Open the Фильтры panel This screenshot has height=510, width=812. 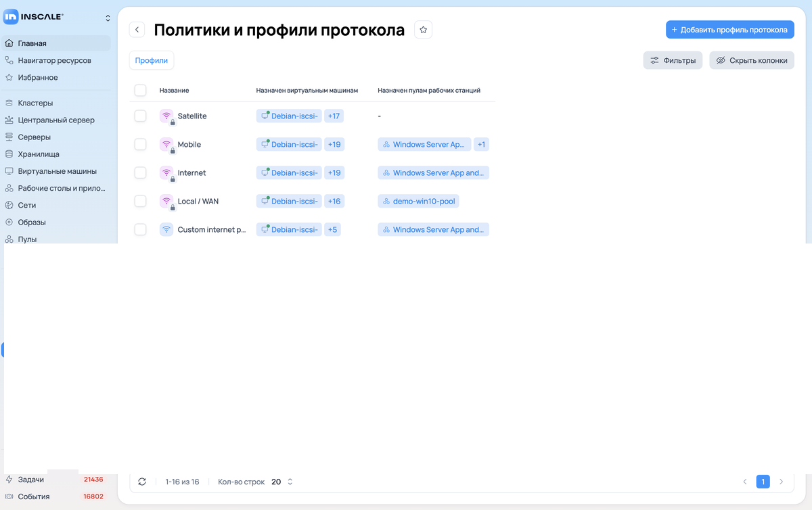(x=673, y=60)
